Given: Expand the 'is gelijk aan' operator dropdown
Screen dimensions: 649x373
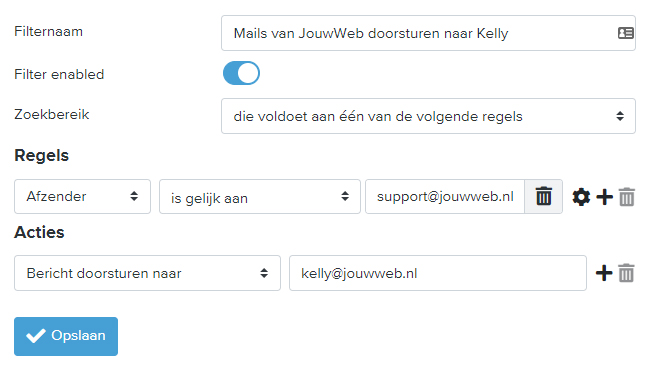Looking at the screenshot, I should coord(260,196).
